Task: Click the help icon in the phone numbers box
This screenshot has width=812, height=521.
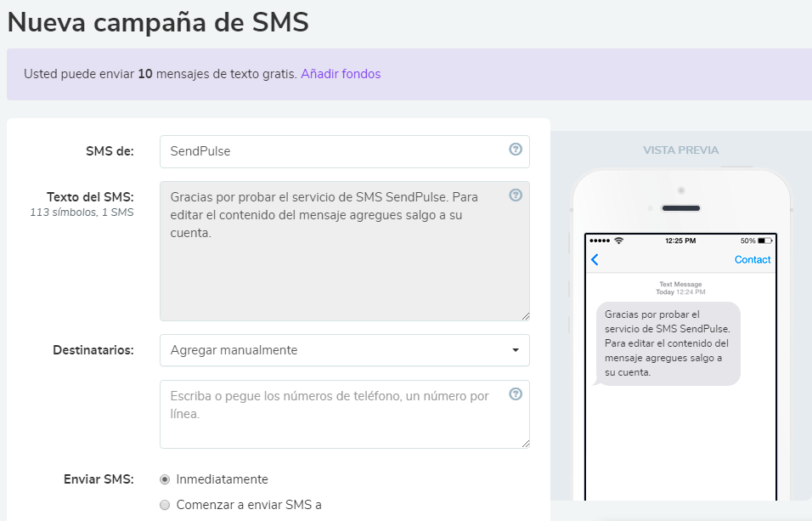Action: point(515,394)
